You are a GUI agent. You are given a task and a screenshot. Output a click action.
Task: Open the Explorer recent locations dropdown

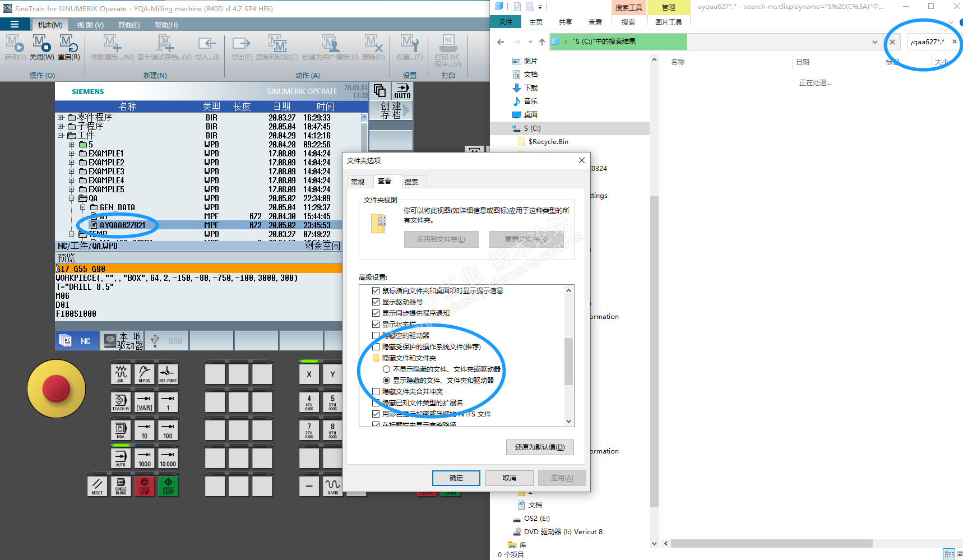pos(530,42)
